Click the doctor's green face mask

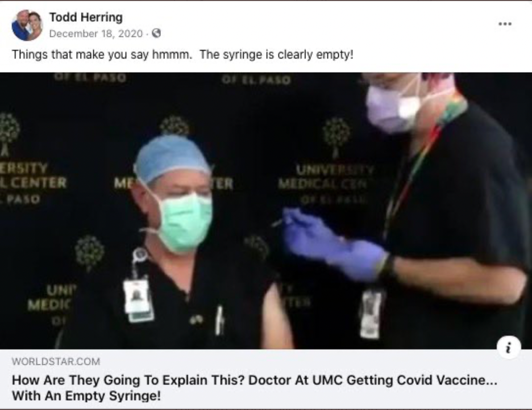[184, 222]
